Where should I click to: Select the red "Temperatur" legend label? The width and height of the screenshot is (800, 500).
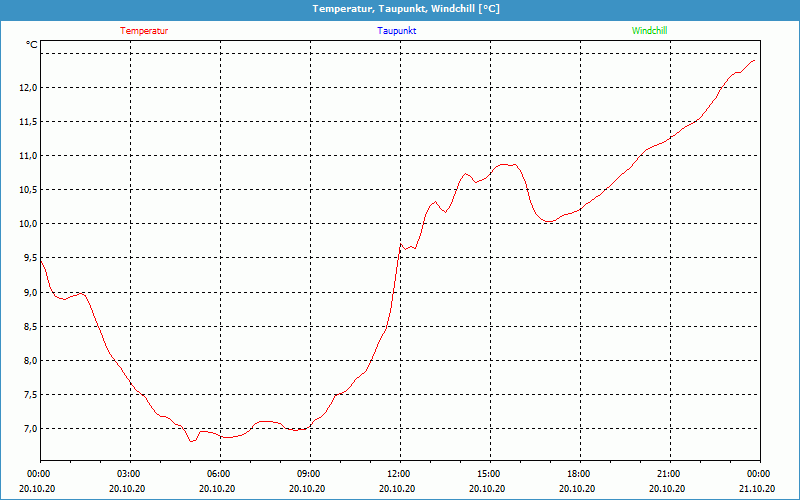[144, 31]
